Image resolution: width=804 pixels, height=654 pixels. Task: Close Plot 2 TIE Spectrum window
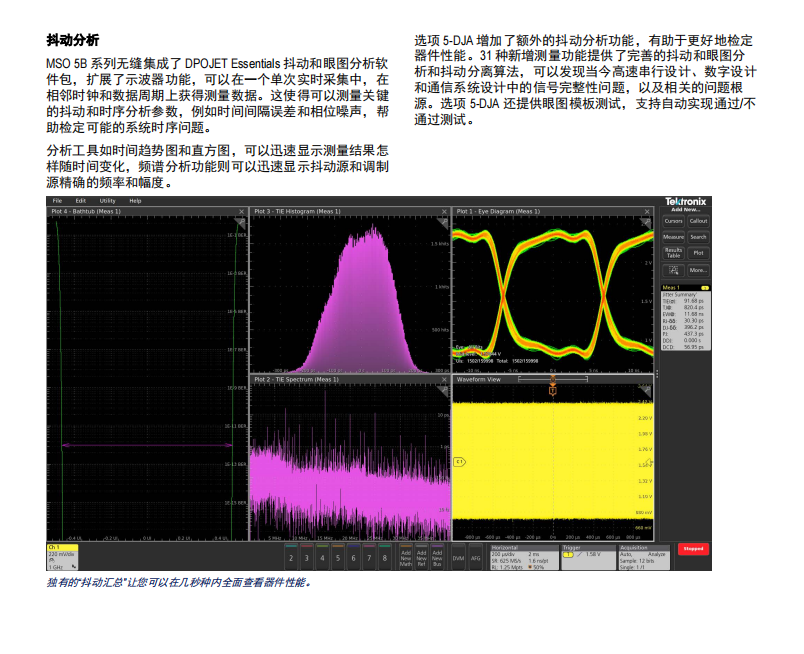444,380
